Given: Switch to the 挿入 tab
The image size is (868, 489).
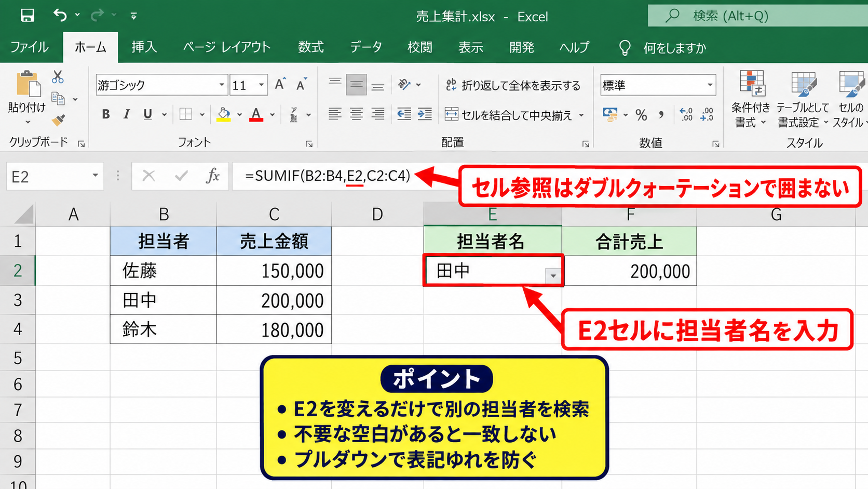Looking at the screenshot, I should [x=144, y=47].
